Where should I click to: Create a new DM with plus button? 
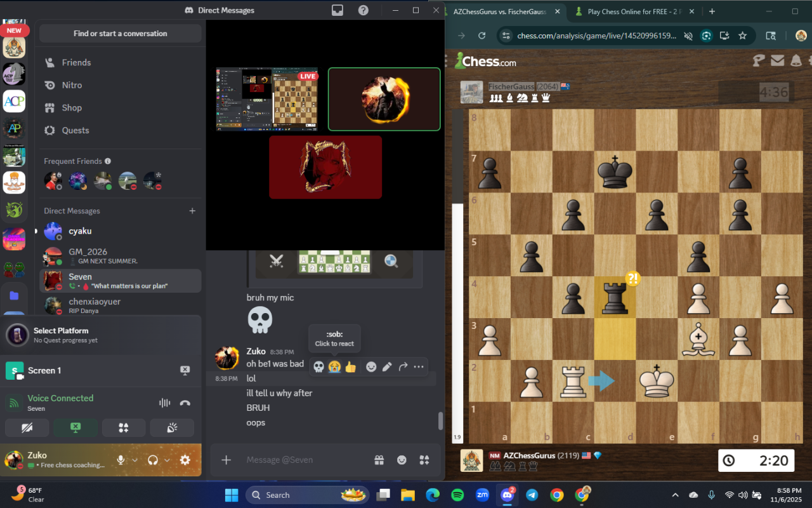(192, 211)
